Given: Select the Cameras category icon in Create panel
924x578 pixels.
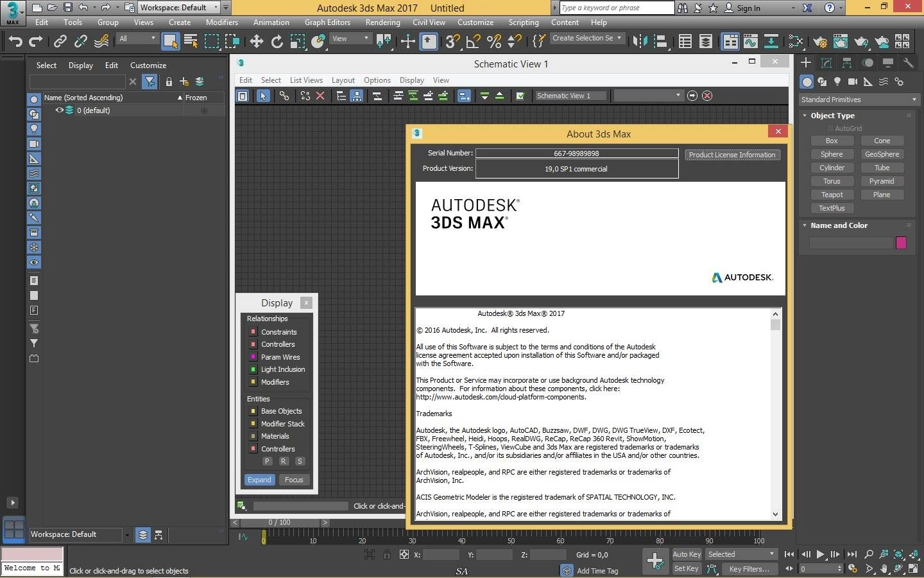Looking at the screenshot, I should (853, 82).
